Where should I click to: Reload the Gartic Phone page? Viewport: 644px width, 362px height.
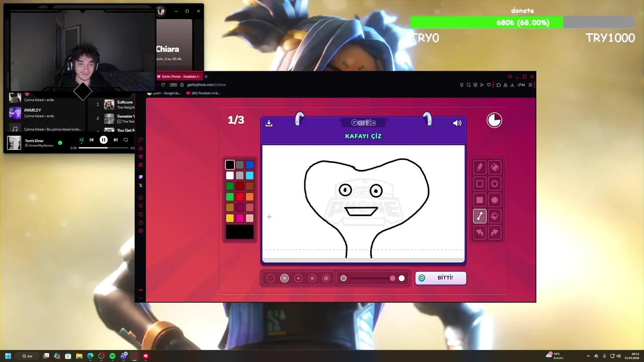click(163, 84)
